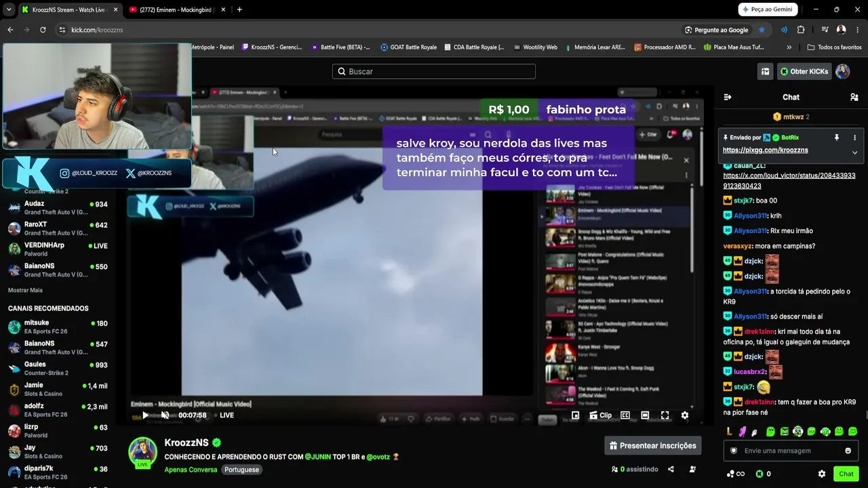Image resolution: width=868 pixels, height=488 pixels.
Task: View site information icon in address bar
Action: click(x=62, y=30)
